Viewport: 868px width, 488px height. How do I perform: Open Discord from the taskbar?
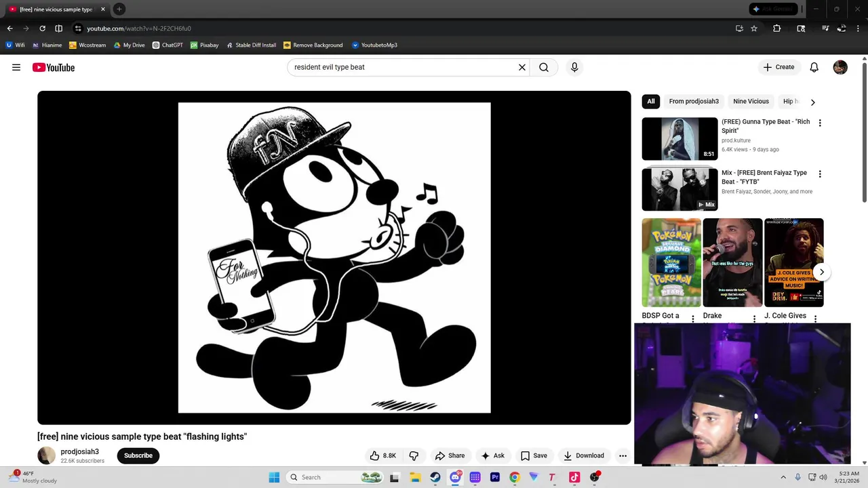click(x=455, y=477)
